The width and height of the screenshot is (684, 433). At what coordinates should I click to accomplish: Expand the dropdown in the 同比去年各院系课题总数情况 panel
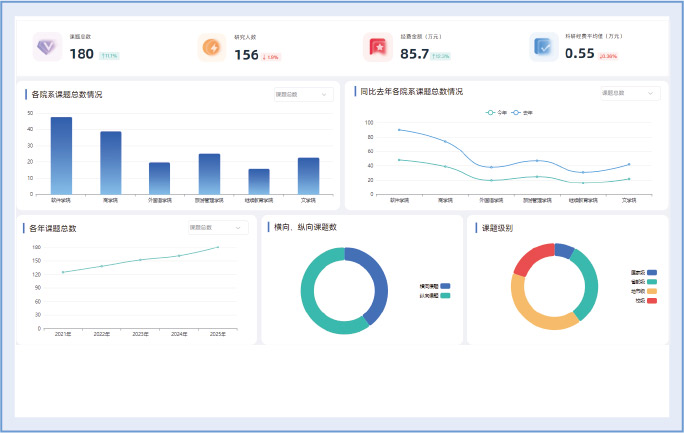tap(630, 93)
